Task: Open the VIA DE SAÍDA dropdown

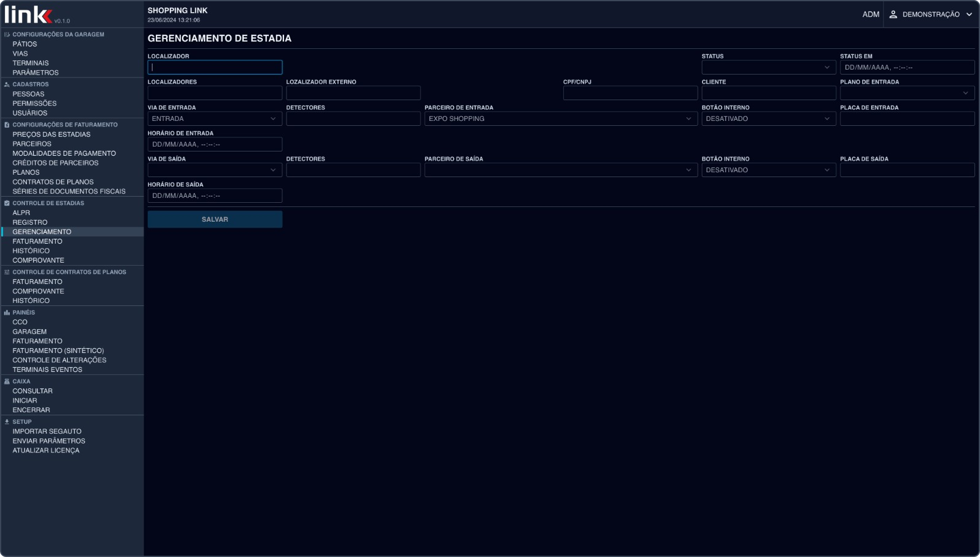Action: [x=215, y=170]
